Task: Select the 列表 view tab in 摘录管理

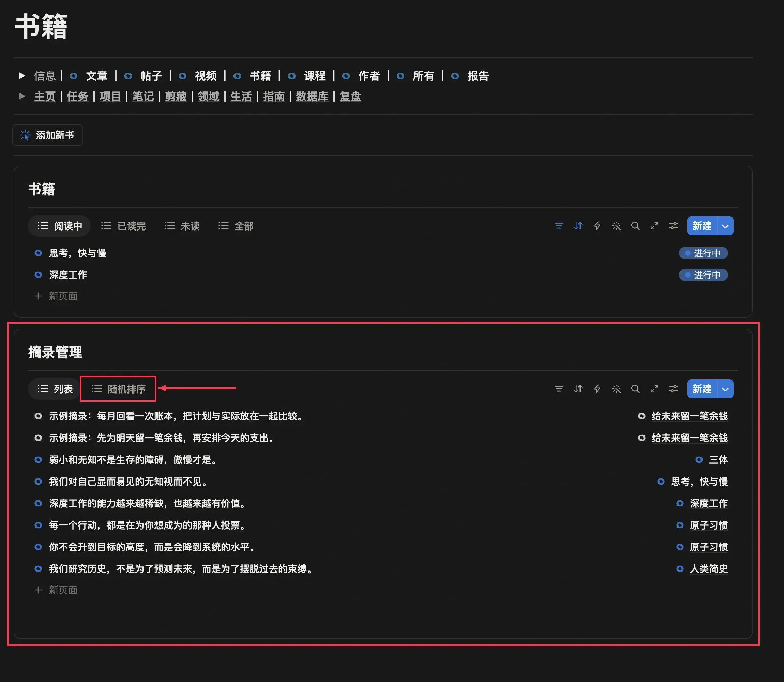Action: coord(55,389)
